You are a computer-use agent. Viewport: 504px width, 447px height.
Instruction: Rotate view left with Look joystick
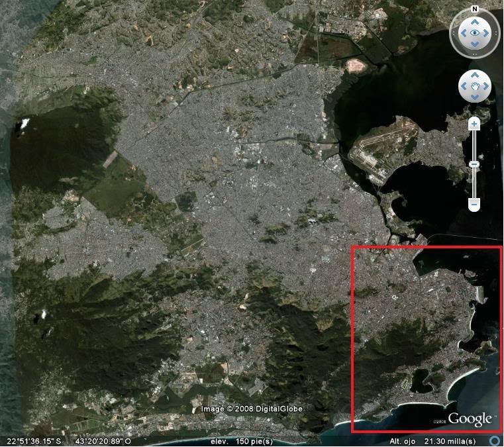point(464,32)
